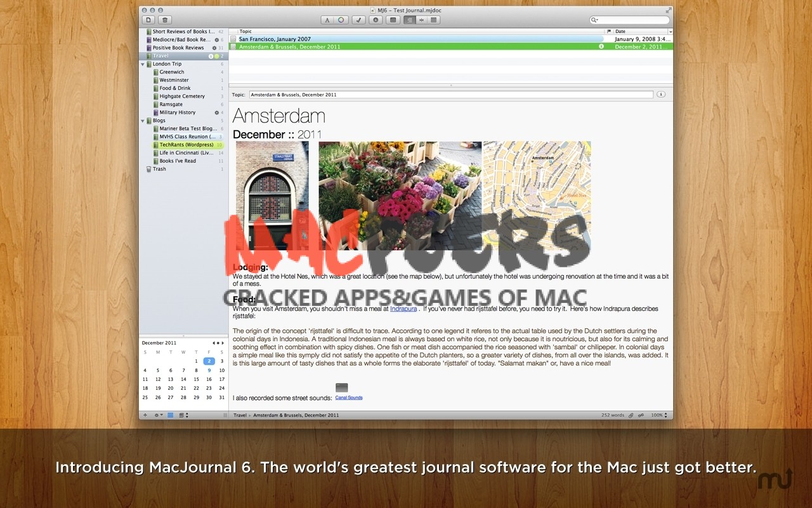This screenshot has width=812, height=508.
Task: Select the Highgate Cemetery journal
Action: [183, 97]
